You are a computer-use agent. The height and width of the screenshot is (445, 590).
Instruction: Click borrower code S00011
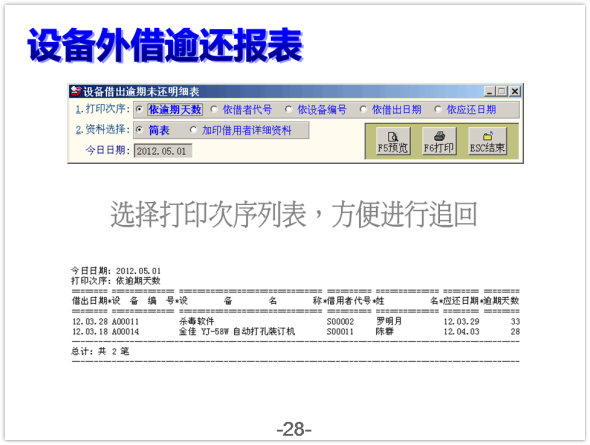pos(340,332)
